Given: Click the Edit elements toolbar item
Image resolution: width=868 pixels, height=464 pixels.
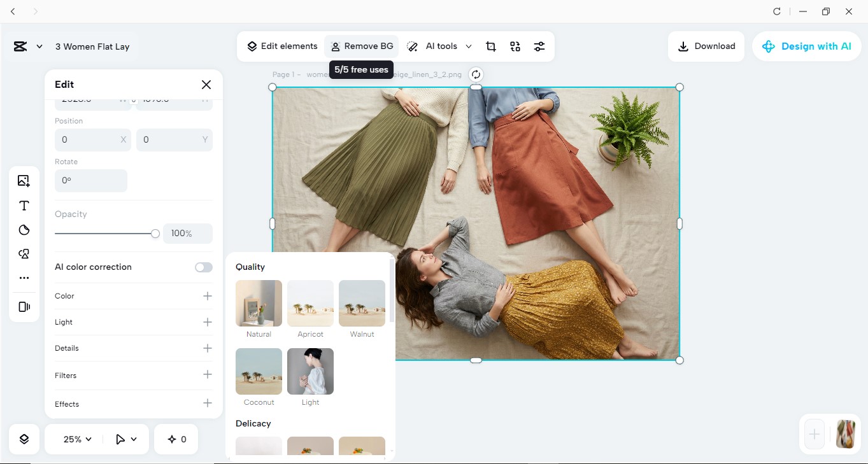Looking at the screenshot, I should click(282, 46).
